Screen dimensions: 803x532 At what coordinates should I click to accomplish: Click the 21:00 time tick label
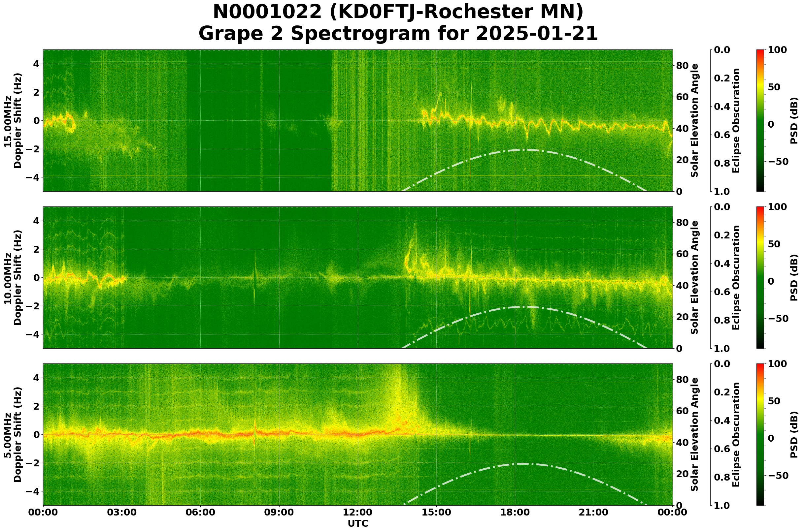click(x=593, y=512)
